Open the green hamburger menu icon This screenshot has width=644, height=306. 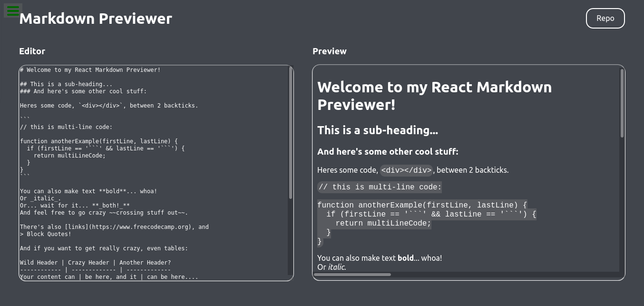pos(13,10)
